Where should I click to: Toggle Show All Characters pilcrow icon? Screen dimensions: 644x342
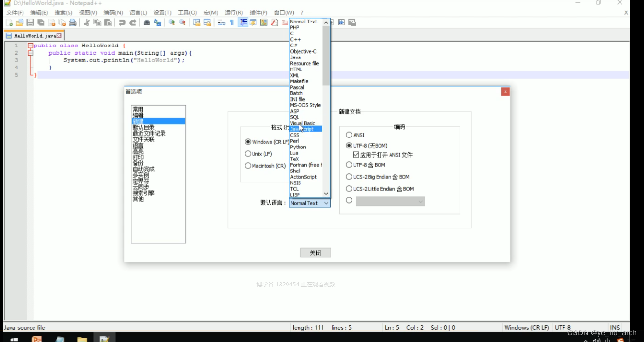coord(232,23)
